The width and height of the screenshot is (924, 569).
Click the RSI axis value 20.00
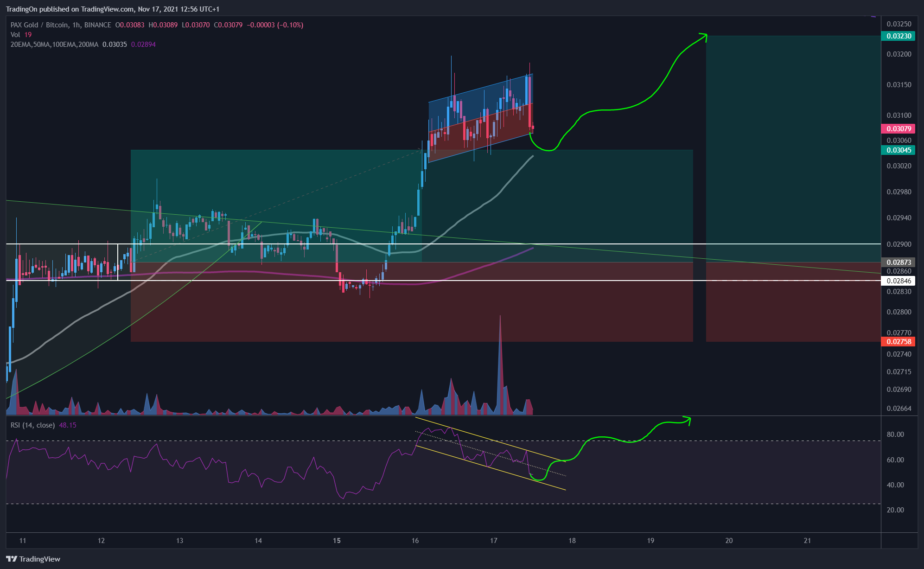[x=895, y=510]
